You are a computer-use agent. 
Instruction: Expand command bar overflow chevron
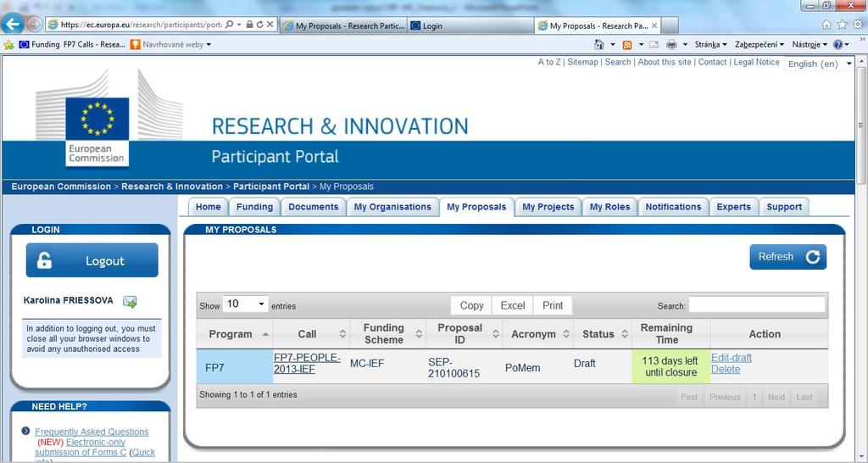(862, 41)
